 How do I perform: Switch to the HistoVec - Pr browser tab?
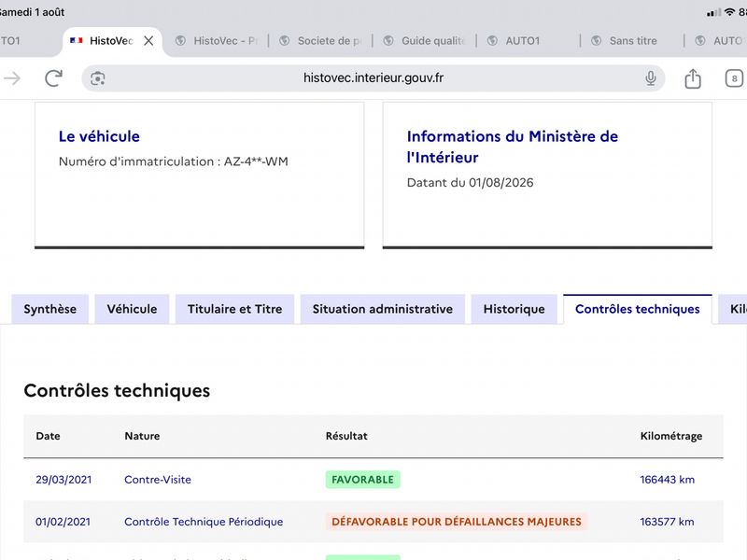click(217, 41)
